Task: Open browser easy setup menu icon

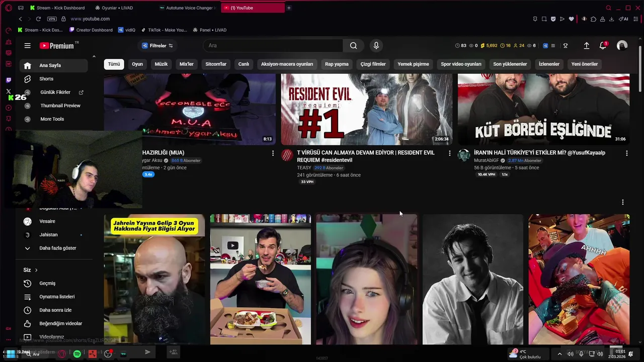Action: (636, 19)
